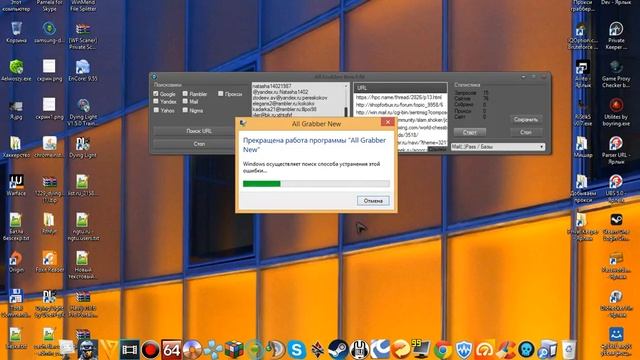The image size is (640, 360).
Task: Click the email list vertical scrollbar
Action: coord(347,100)
